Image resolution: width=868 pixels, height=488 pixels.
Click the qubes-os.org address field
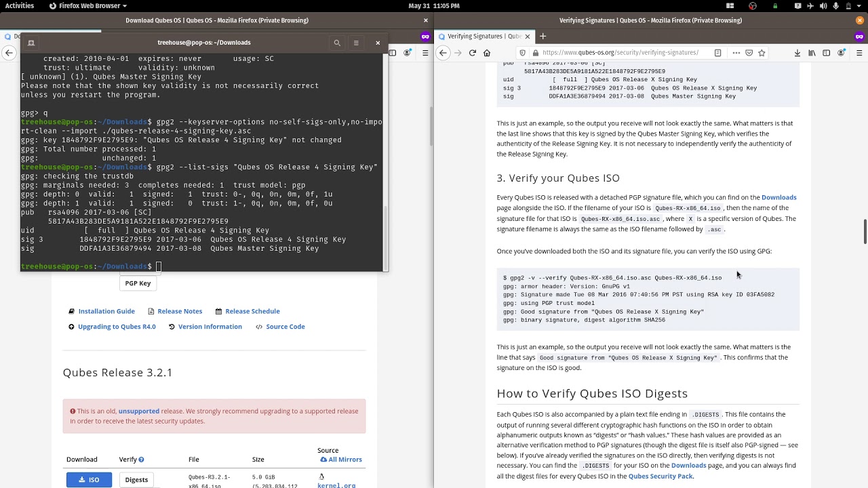point(620,53)
